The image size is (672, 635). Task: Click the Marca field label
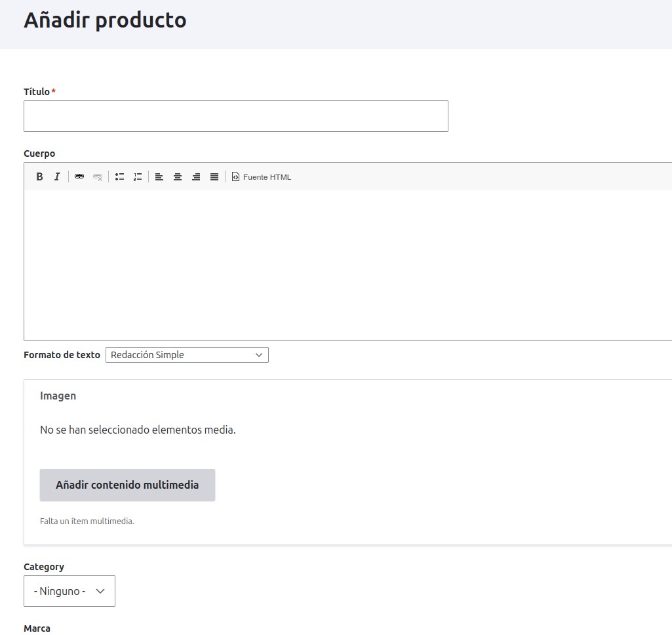37,628
